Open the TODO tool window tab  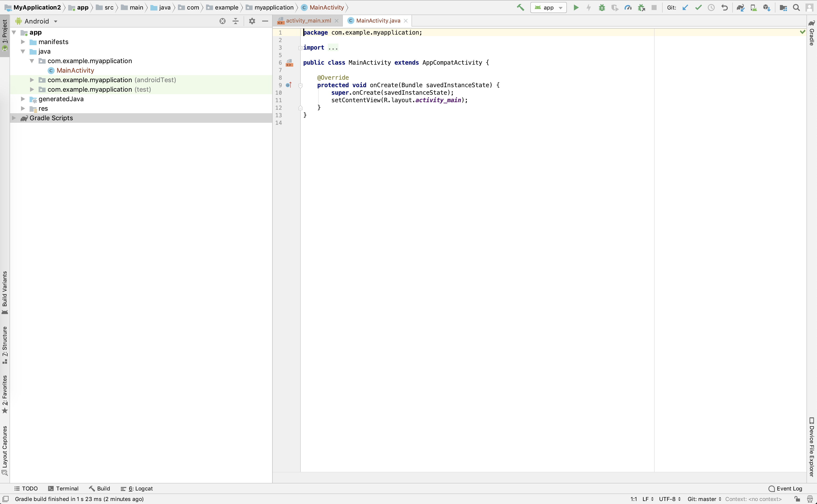coord(26,488)
